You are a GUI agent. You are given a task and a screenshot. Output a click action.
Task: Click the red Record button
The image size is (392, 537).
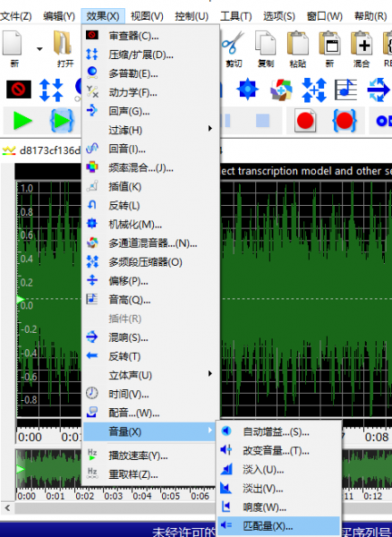[305, 121]
